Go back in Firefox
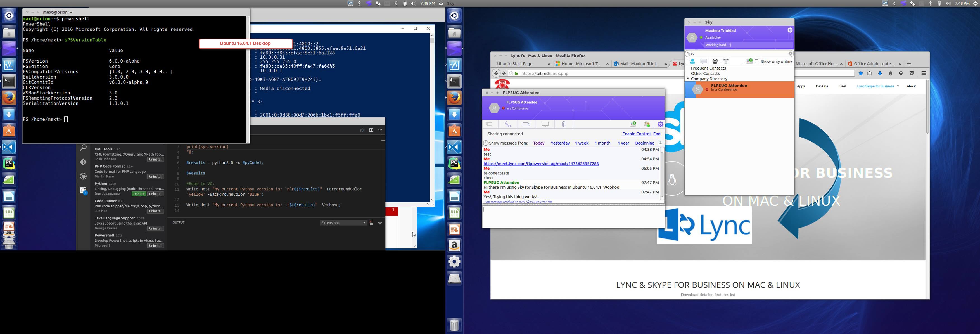 [496, 74]
